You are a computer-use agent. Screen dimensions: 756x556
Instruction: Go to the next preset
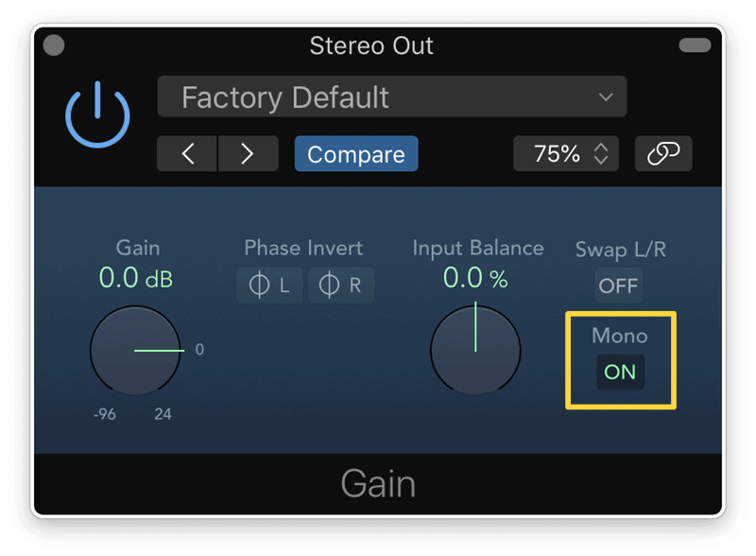pos(248,154)
